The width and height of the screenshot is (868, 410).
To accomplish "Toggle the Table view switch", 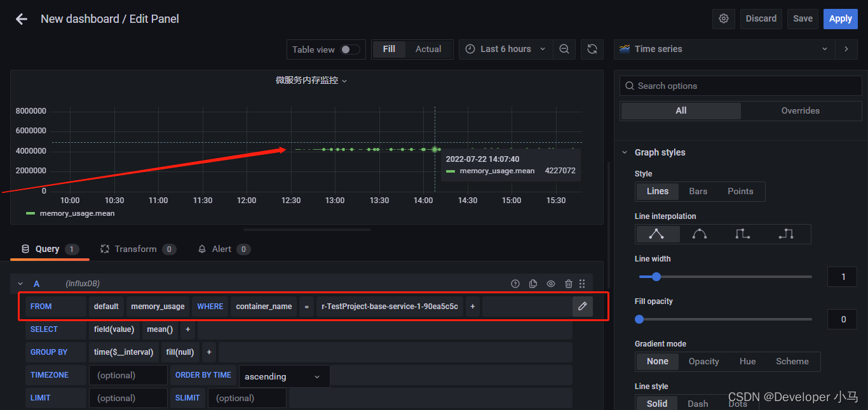I will coord(349,50).
